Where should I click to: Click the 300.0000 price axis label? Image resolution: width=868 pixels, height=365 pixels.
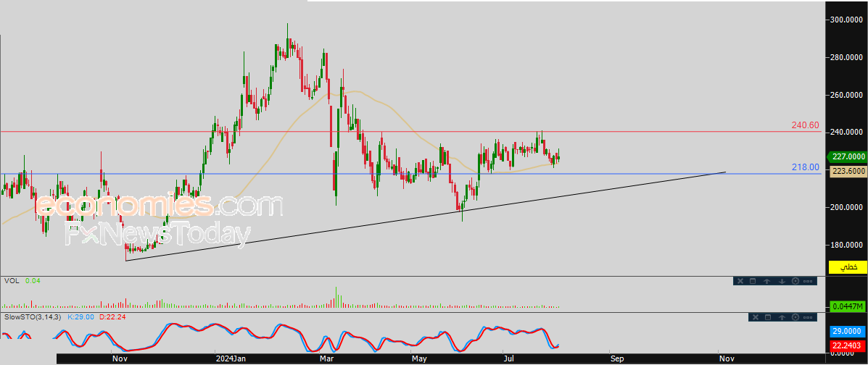point(845,20)
